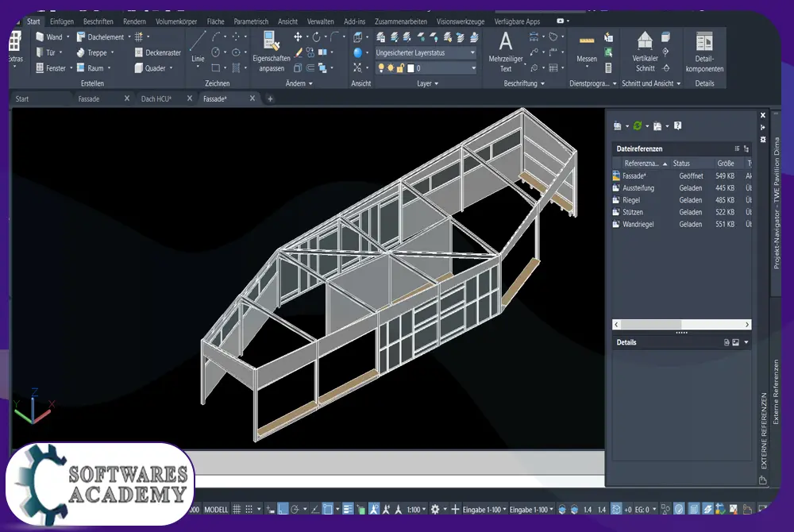794x532 pixels.
Task: Open Eigenschaften anpassen match properties
Action: coord(272,52)
